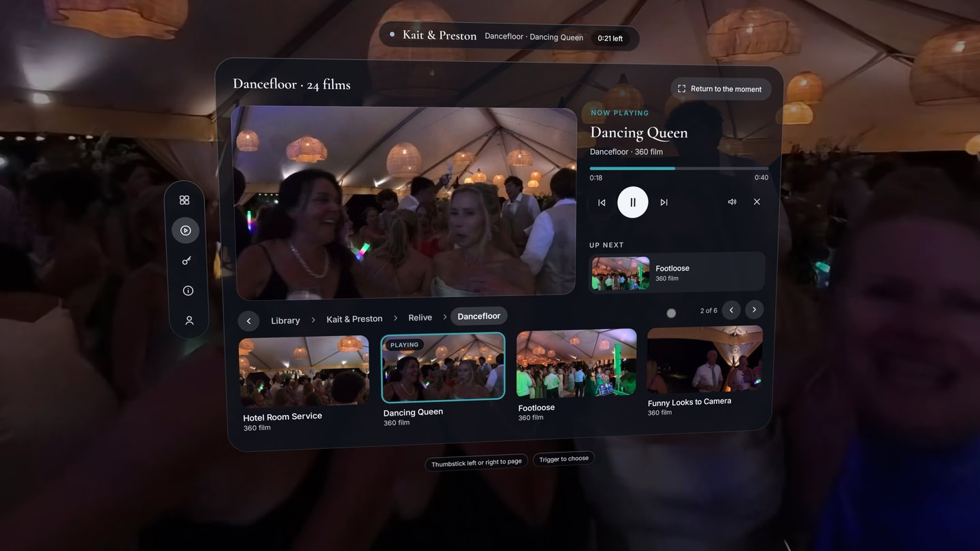980x551 pixels.
Task: Click the UP NEXT label
Action: point(606,245)
